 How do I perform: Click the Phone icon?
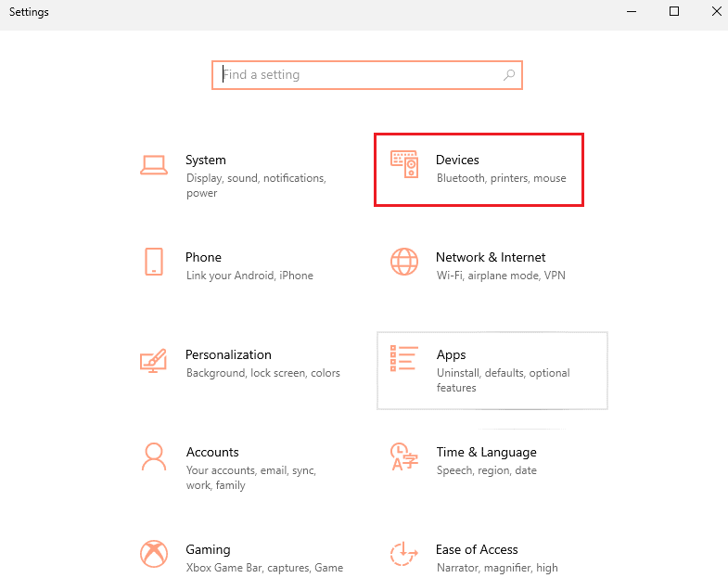[154, 262]
